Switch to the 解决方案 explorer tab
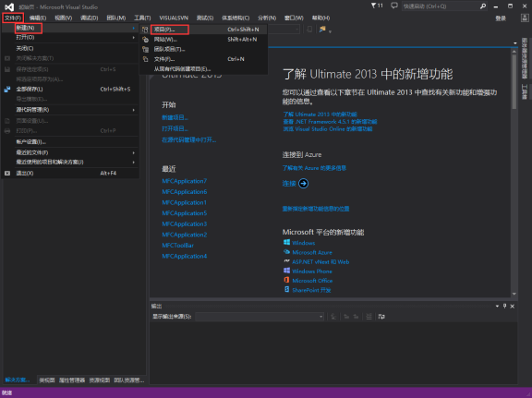The height and width of the screenshot is (398, 532). (x=18, y=380)
